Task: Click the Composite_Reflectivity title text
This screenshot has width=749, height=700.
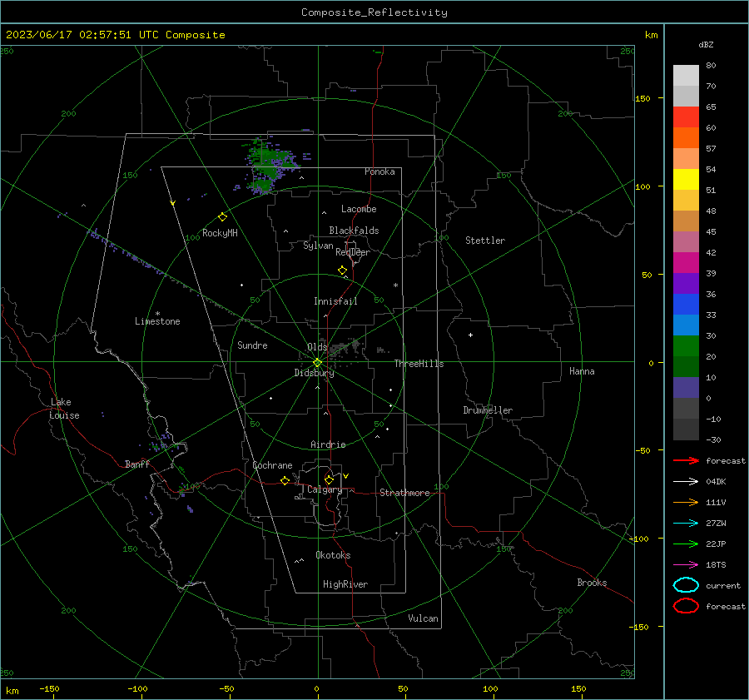Action: pos(374,12)
